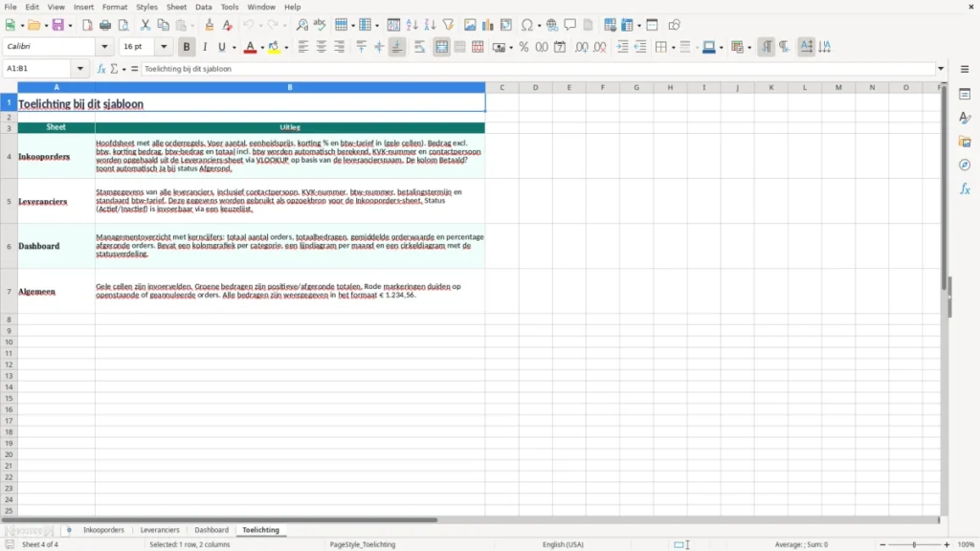Open the special character omega icon

527,25
